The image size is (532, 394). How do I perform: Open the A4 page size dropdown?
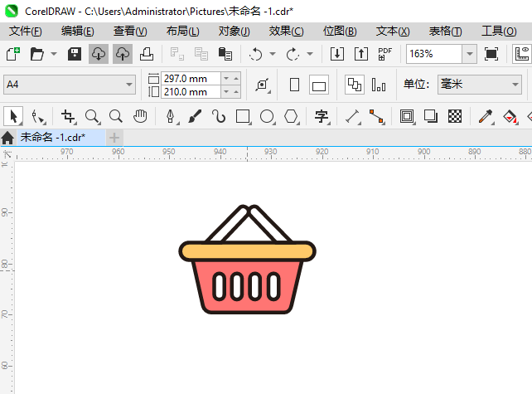70,85
